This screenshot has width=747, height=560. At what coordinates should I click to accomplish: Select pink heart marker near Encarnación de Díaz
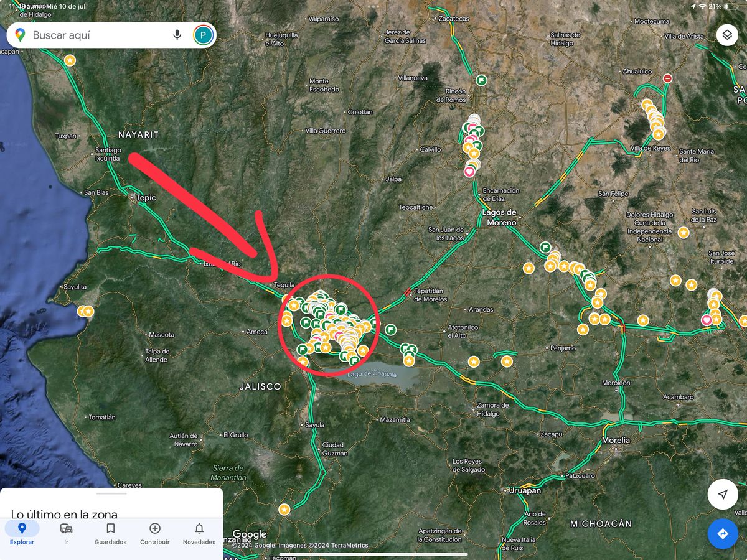tap(469, 171)
